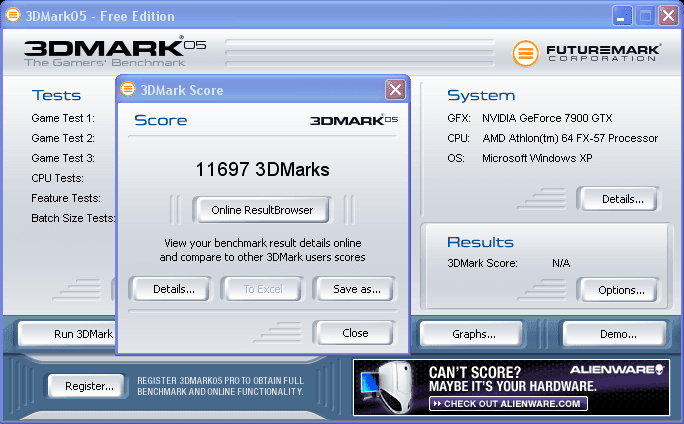
Task: Select the 'NVIDIA GeForce 7900 GTX' text
Action: pyautogui.click(x=547, y=118)
